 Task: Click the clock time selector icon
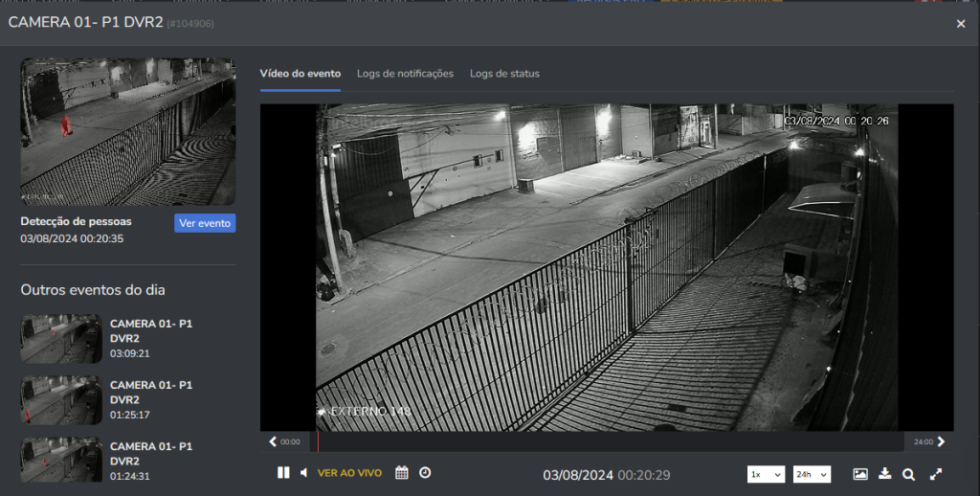click(425, 473)
